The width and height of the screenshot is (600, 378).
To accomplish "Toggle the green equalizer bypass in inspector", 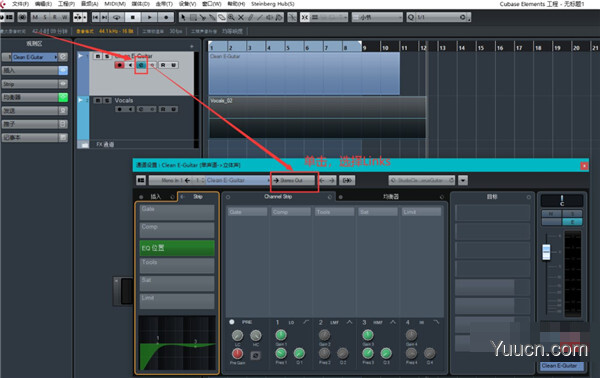I will (63, 97).
